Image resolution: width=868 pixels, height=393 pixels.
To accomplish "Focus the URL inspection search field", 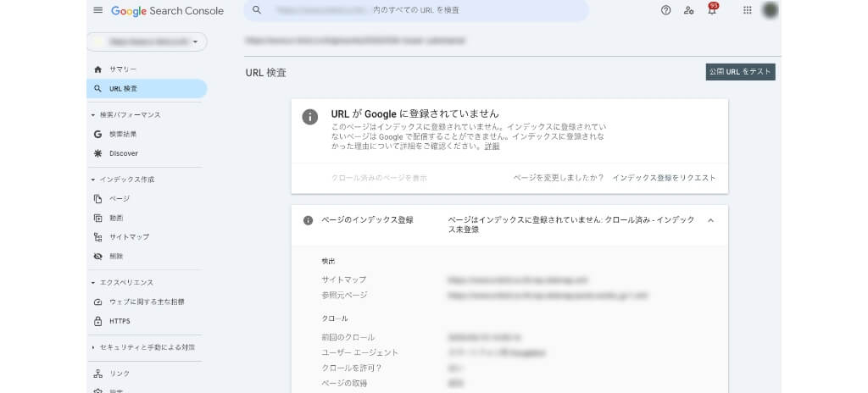I will point(415,10).
